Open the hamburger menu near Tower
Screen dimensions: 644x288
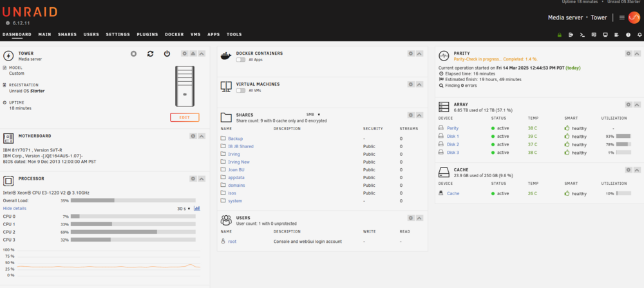pos(622,17)
